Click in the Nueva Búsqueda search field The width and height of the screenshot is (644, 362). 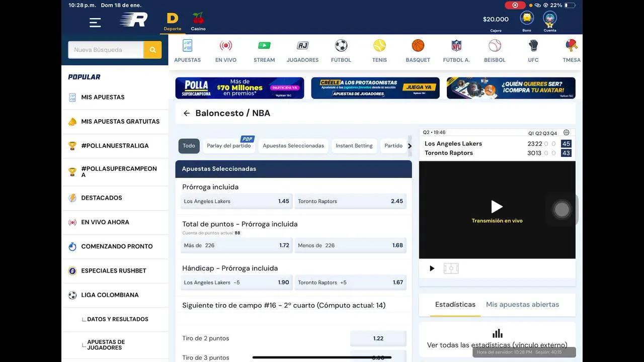click(x=106, y=50)
